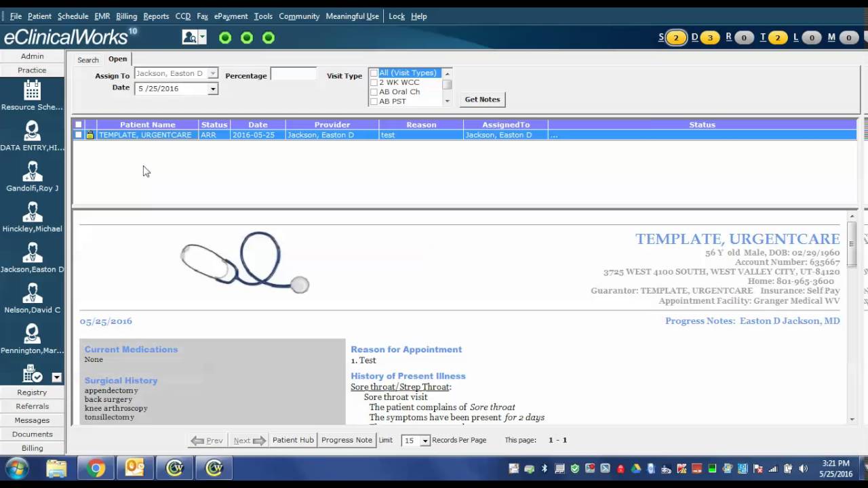Click the lock icon on TEMPLATE, URGENTCARE row
This screenshot has height=488, width=868.
click(90, 135)
